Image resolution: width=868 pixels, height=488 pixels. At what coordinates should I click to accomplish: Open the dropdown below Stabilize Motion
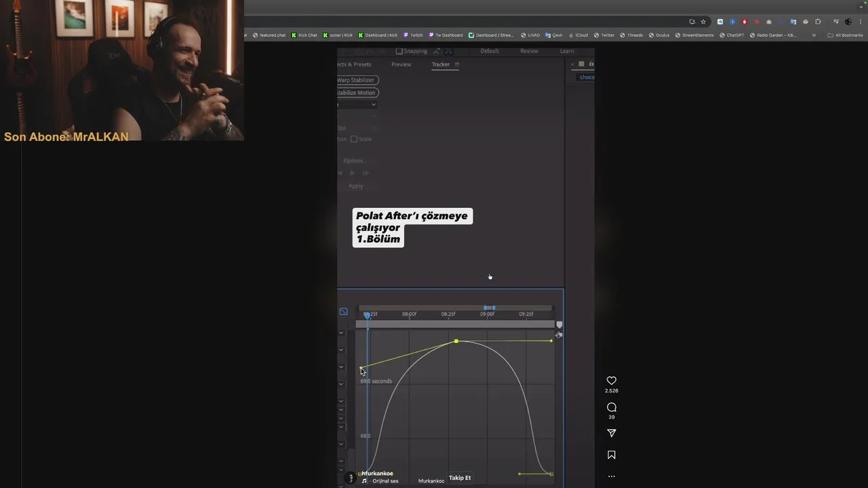(x=357, y=104)
